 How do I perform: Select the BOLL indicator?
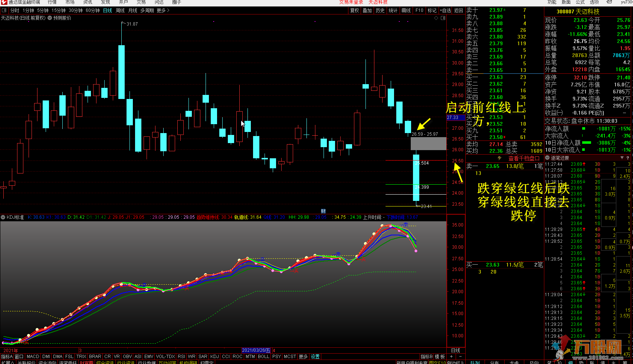pyautogui.click(x=263, y=357)
